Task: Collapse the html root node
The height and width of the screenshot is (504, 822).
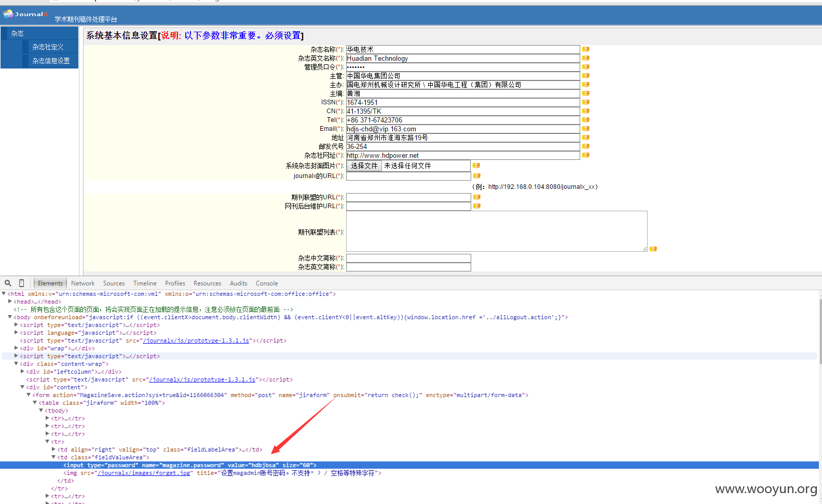Action: click(4, 294)
